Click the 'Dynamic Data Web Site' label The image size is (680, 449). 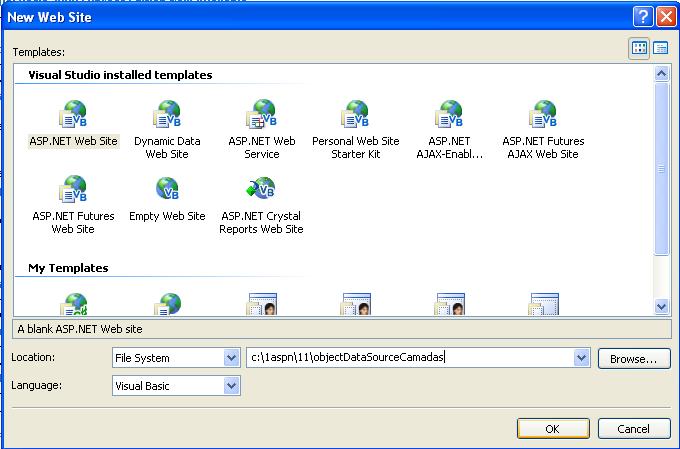click(167, 147)
